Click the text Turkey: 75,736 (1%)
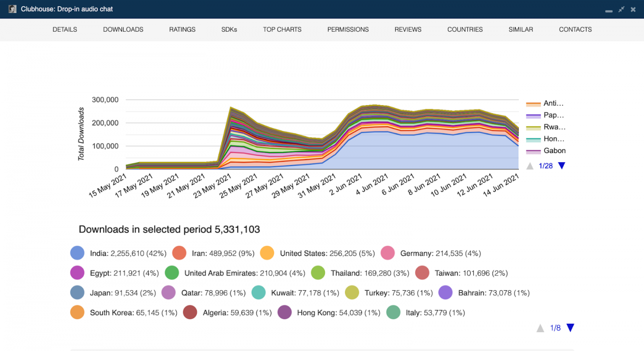 point(399,293)
